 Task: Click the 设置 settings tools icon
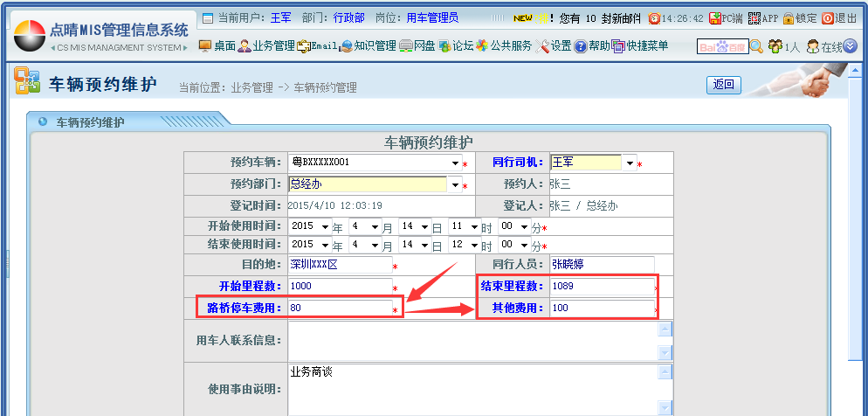coord(554,46)
